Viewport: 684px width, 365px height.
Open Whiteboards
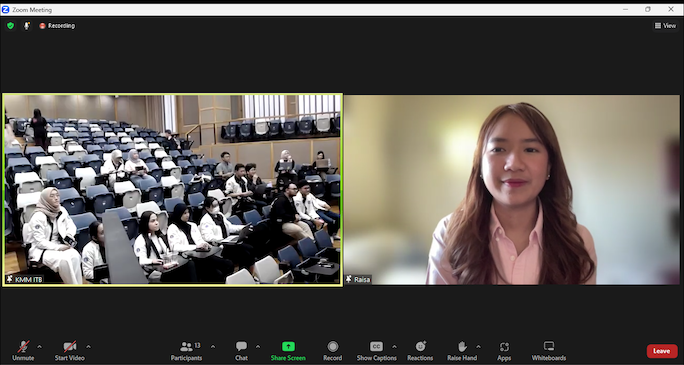point(549,351)
